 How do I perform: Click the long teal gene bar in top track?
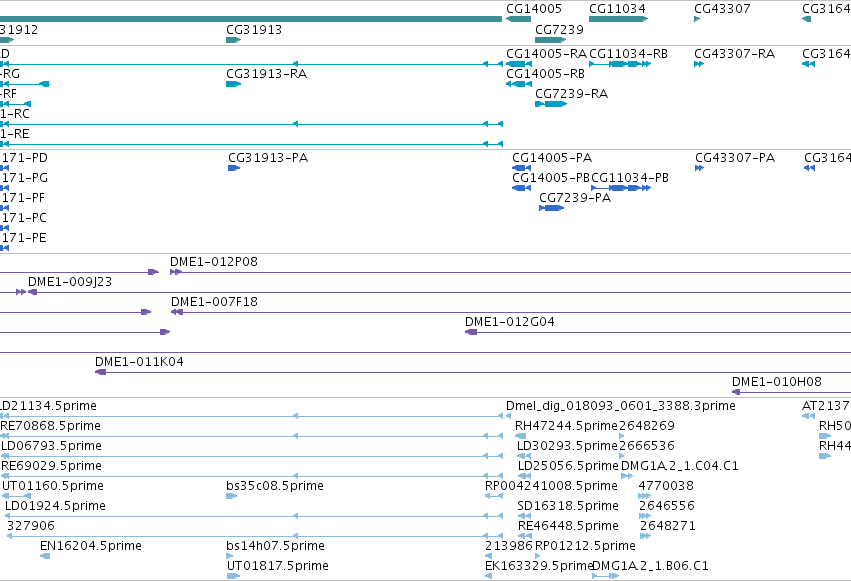251,19
